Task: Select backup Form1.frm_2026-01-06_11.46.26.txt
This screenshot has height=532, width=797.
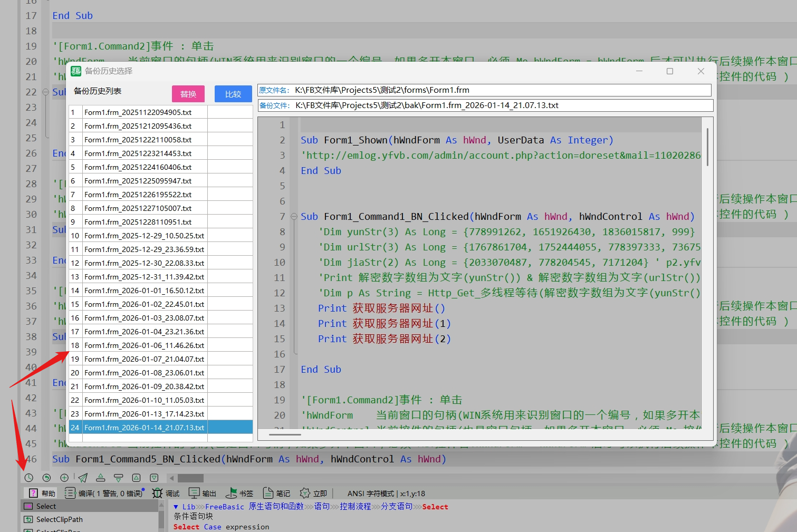Action: 144,345
